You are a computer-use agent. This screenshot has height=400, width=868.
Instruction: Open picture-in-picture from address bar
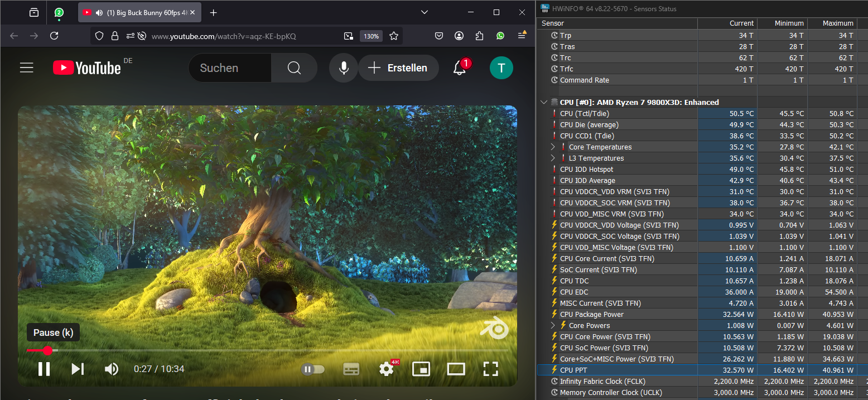pyautogui.click(x=348, y=36)
